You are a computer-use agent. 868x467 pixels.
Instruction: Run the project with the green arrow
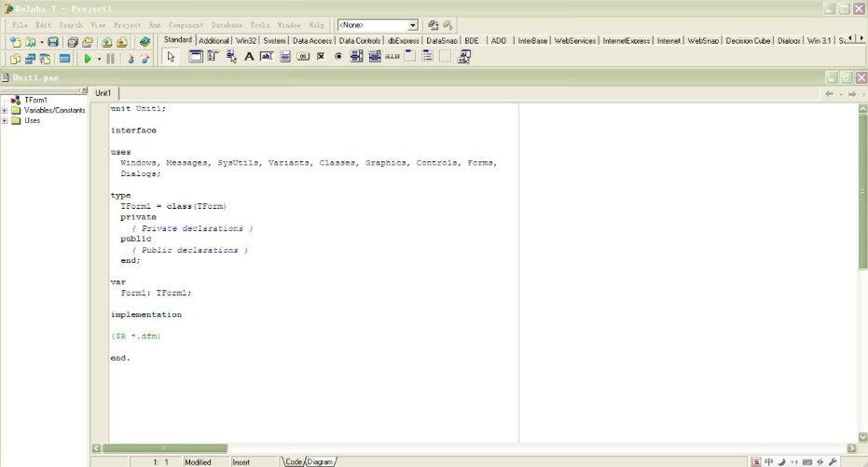(87, 59)
